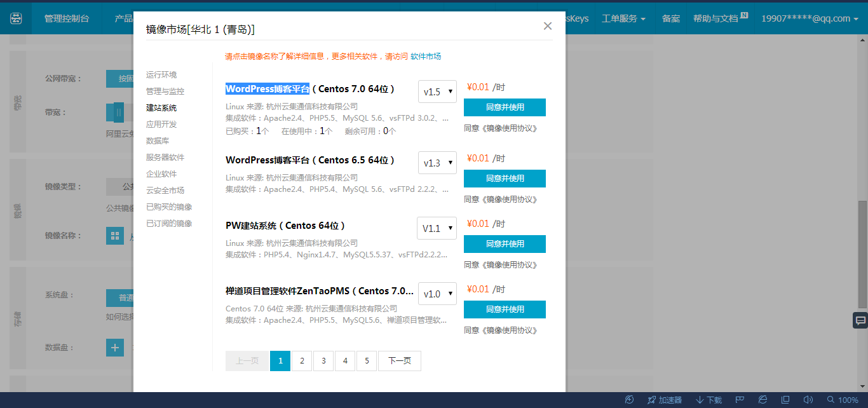
Task: Click the 带宽 slider handle behind dialog
Action: pyautogui.click(x=118, y=112)
